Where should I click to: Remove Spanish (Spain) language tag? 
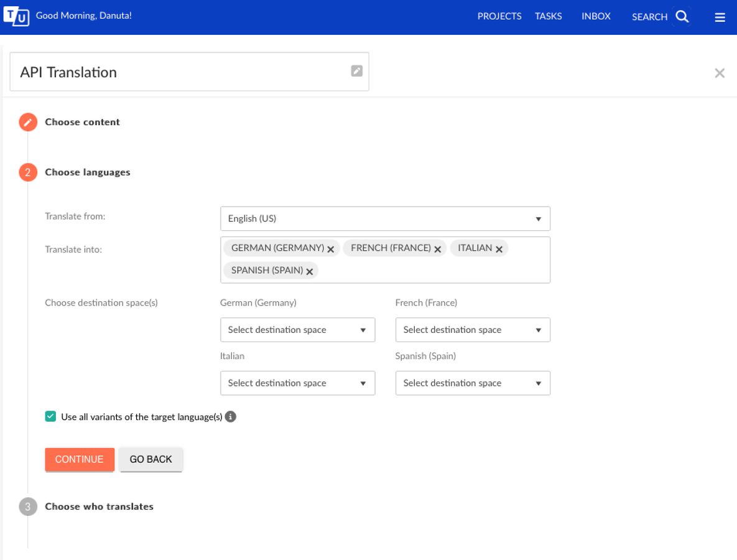(310, 272)
